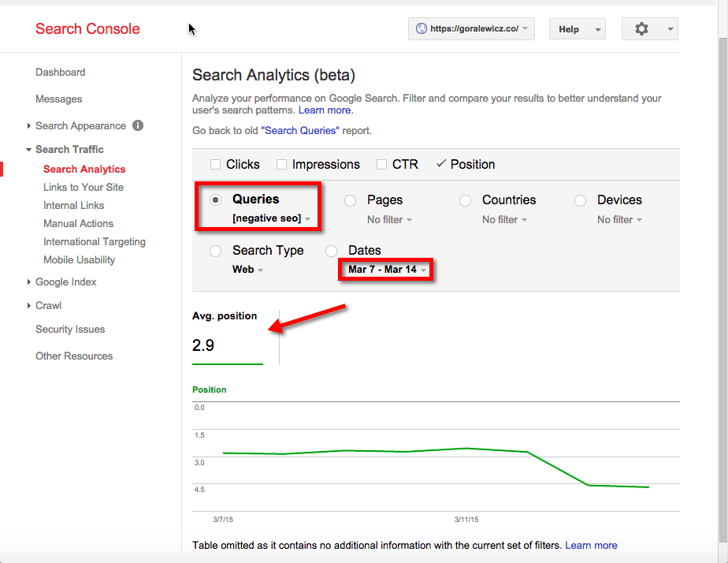The image size is (728, 563).
Task: Click the 3/11/15 point on the position chart
Action: 466,448
